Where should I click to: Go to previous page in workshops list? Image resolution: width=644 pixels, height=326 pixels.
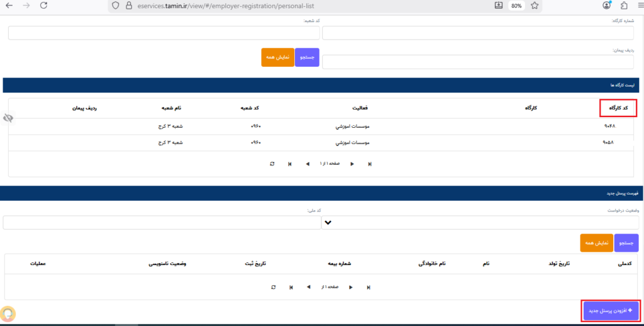pos(307,164)
